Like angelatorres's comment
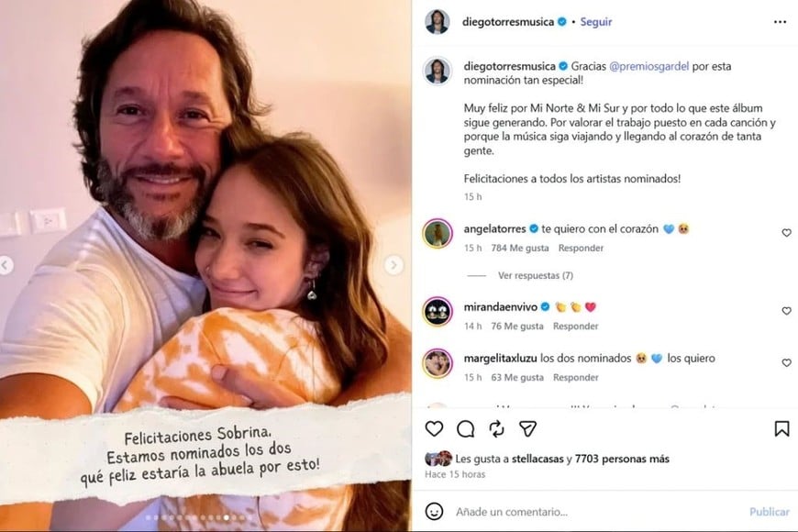This screenshot has width=798, height=532. pos(786,233)
